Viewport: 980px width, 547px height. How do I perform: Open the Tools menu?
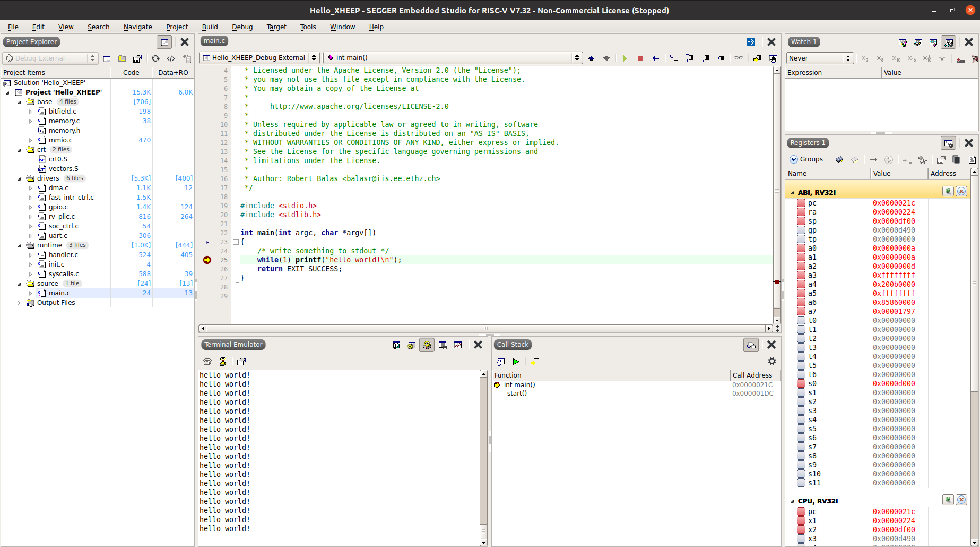(x=308, y=27)
